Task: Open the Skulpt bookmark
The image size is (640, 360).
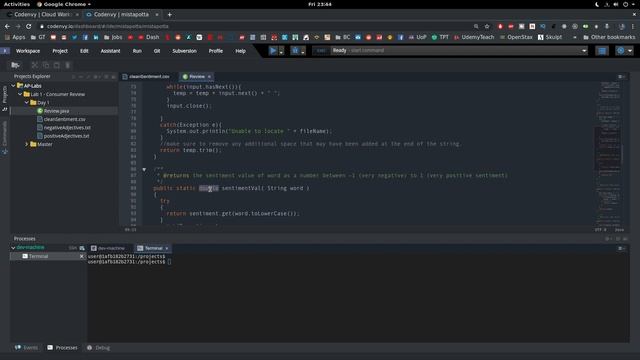Action: coord(550,37)
